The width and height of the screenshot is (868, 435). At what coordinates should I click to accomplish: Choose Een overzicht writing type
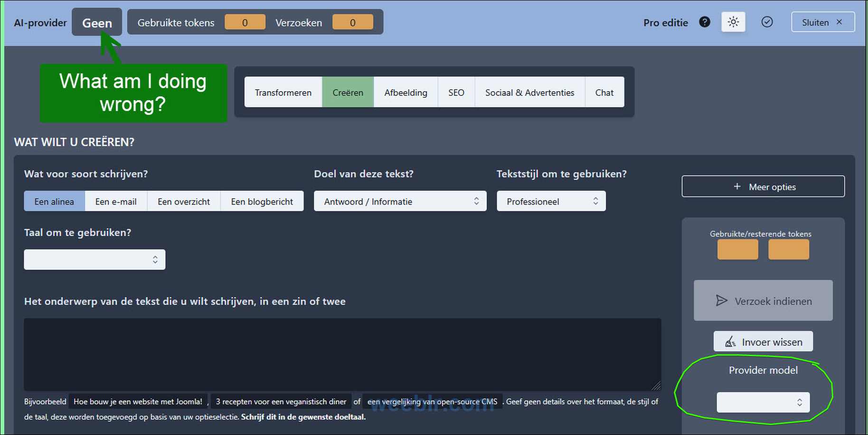[184, 201]
